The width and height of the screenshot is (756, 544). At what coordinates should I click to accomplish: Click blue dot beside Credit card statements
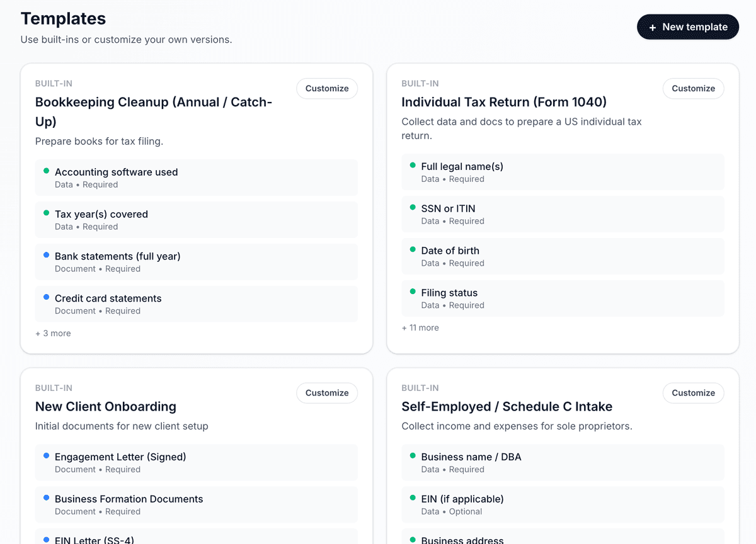[46, 298]
